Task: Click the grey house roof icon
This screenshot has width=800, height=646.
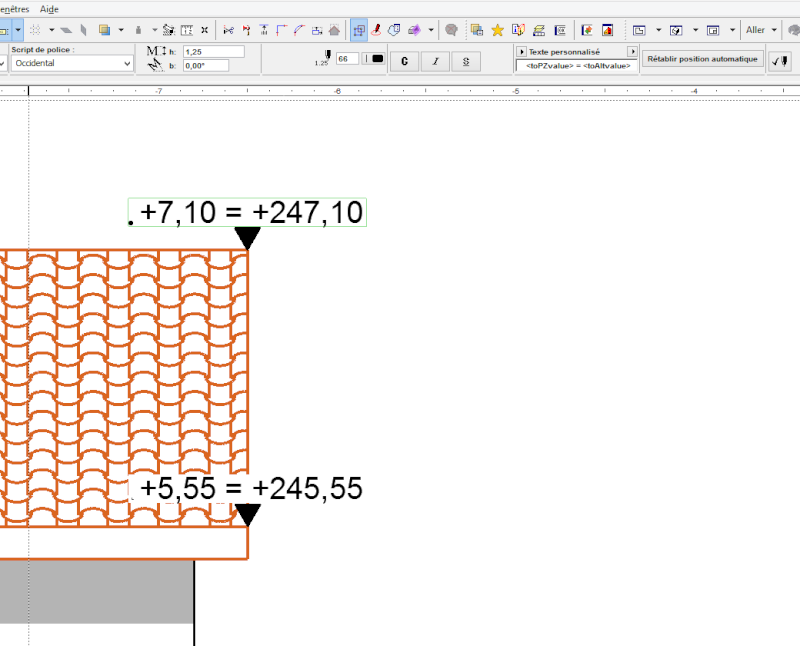Action: coord(334,30)
